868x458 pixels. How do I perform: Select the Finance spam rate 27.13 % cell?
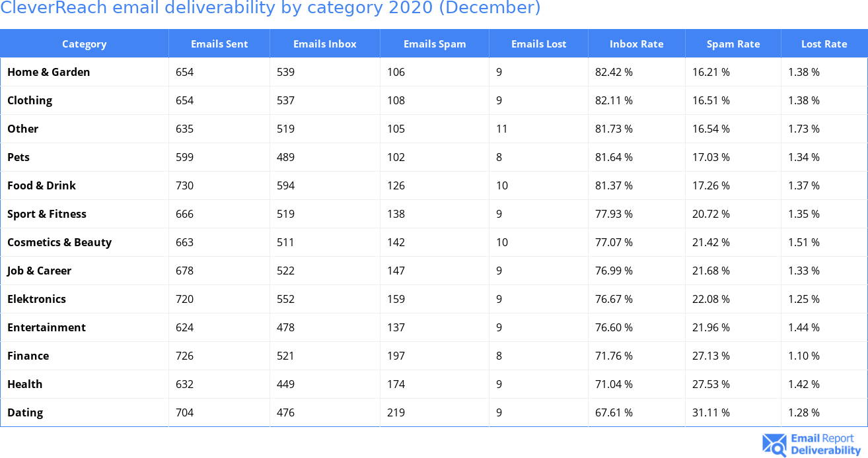point(711,356)
